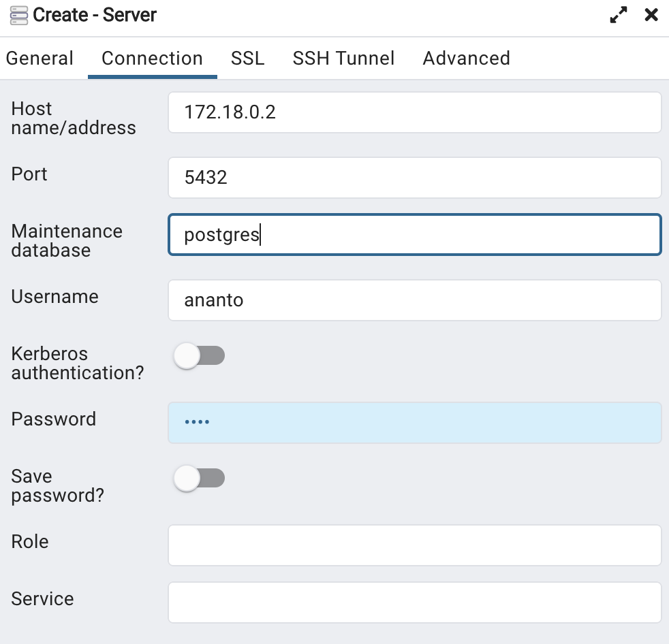Maximize the Create - Server dialog
The image size is (669, 644).
tap(618, 15)
